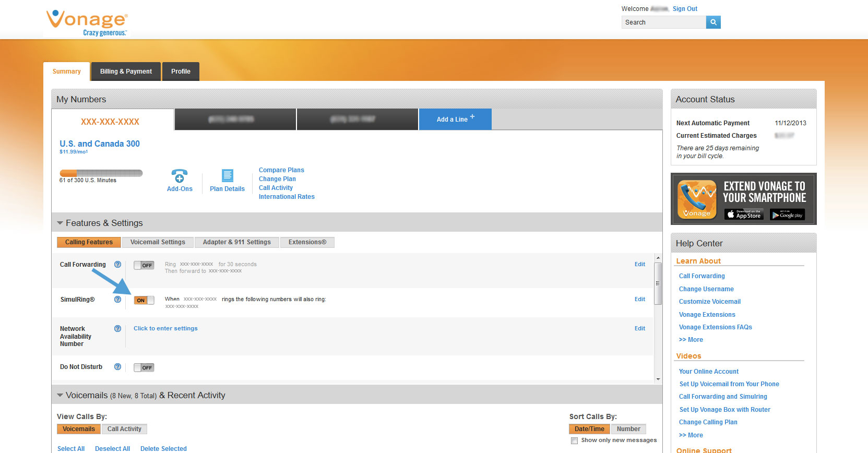Click the SimulRing help question icon
The height and width of the screenshot is (453, 868).
point(117,300)
